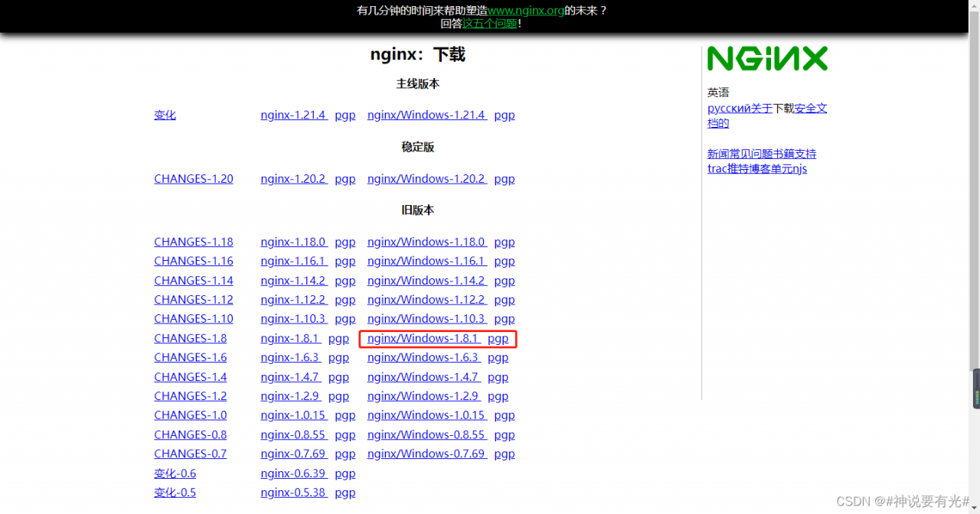This screenshot has width=980, height=514.
Task: Click the green NGINX logo
Action: tap(767, 59)
